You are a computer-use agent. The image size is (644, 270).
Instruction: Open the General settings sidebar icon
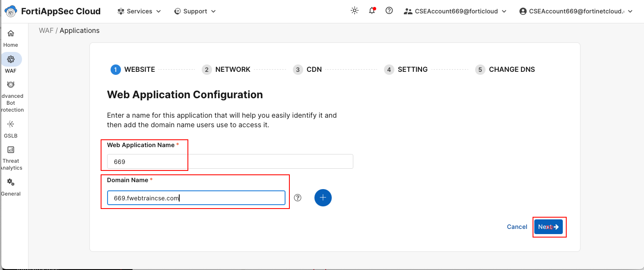[x=11, y=182]
